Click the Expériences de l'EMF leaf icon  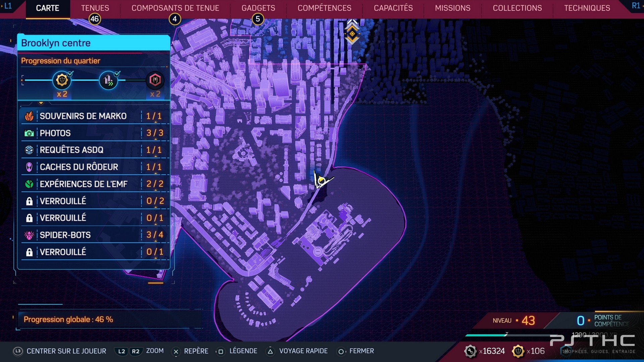[29, 184]
